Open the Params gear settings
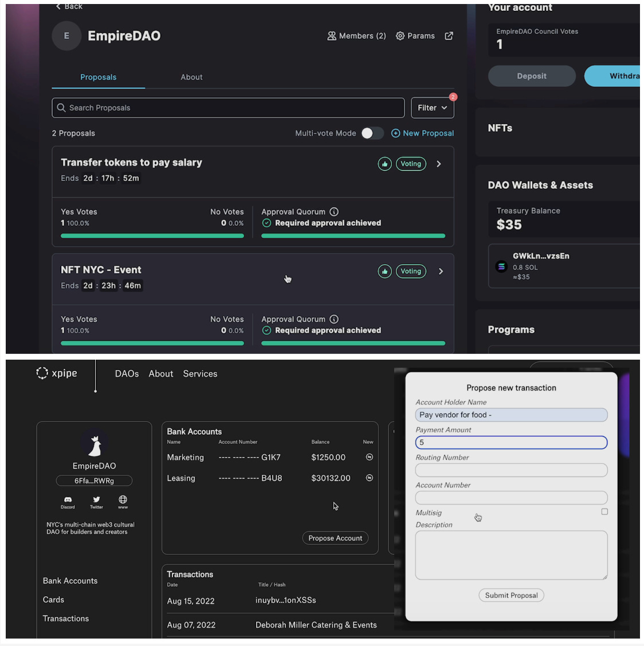Viewport: 644px width, 646px height. pyautogui.click(x=415, y=36)
